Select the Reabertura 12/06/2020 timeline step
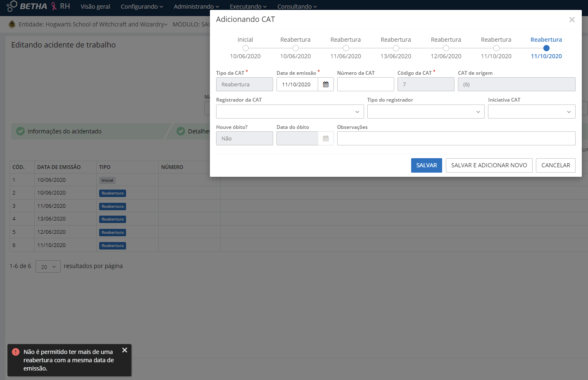The width and height of the screenshot is (588, 380). coord(446,48)
